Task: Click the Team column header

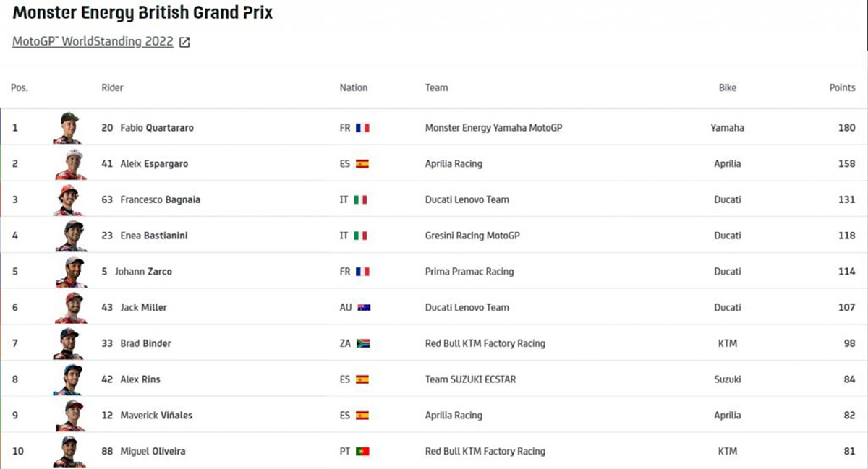Action: (x=436, y=88)
